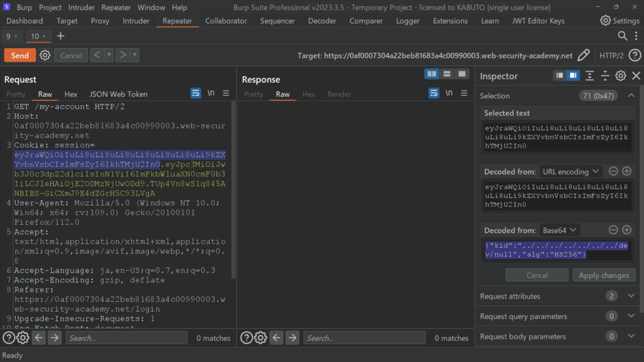Open the URL encoding dropdown
The width and height of the screenshot is (644, 362).
(570, 172)
